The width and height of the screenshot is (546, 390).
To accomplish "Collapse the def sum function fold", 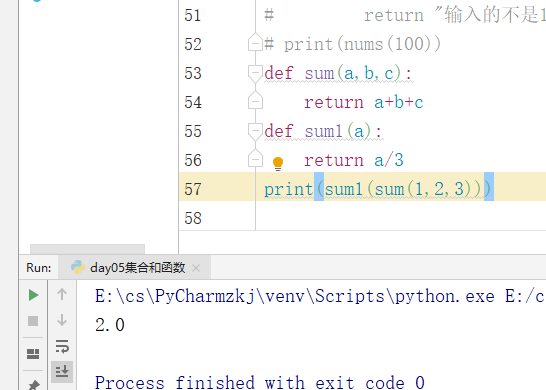I will click(x=255, y=73).
